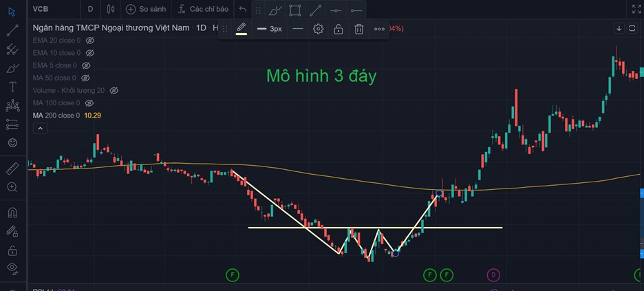Select the cursor arrow tool

(x=12, y=12)
